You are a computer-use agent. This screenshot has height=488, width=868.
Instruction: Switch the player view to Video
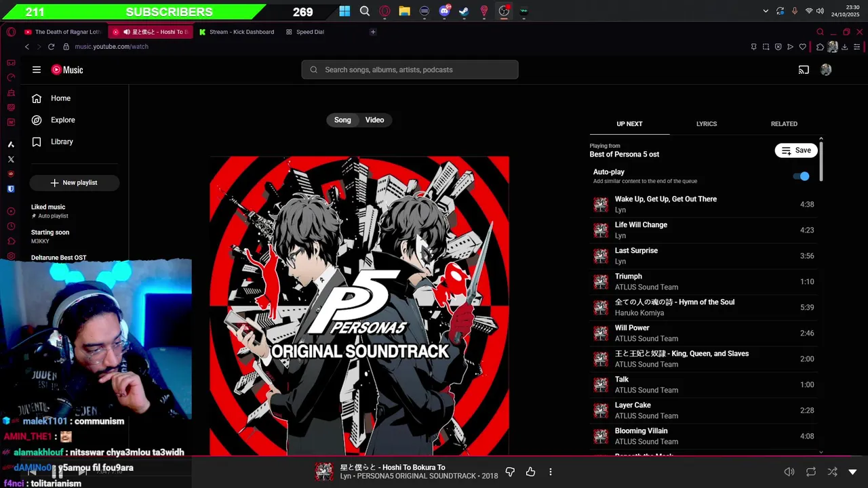tap(374, 120)
